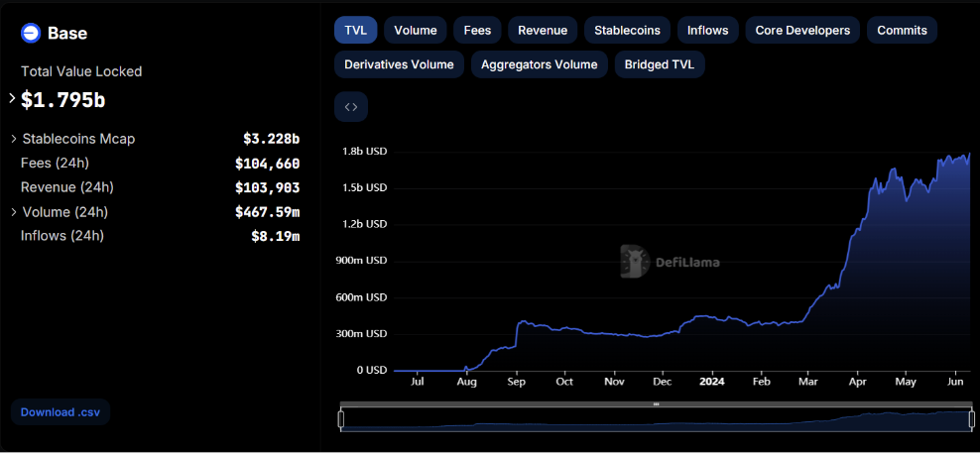The width and height of the screenshot is (980, 454).
Task: Click the Base chain logo icon
Action: pos(31,33)
